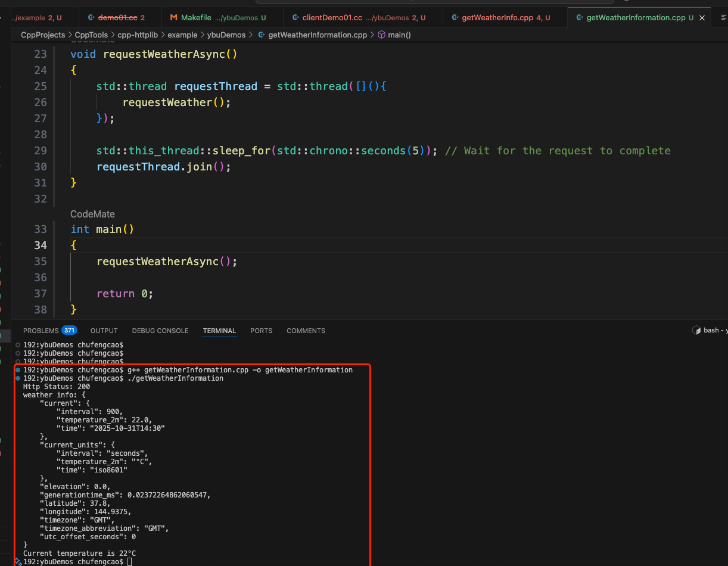
Task: Open the cpp-httplib breadcrumb
Action: coord(138,35)
